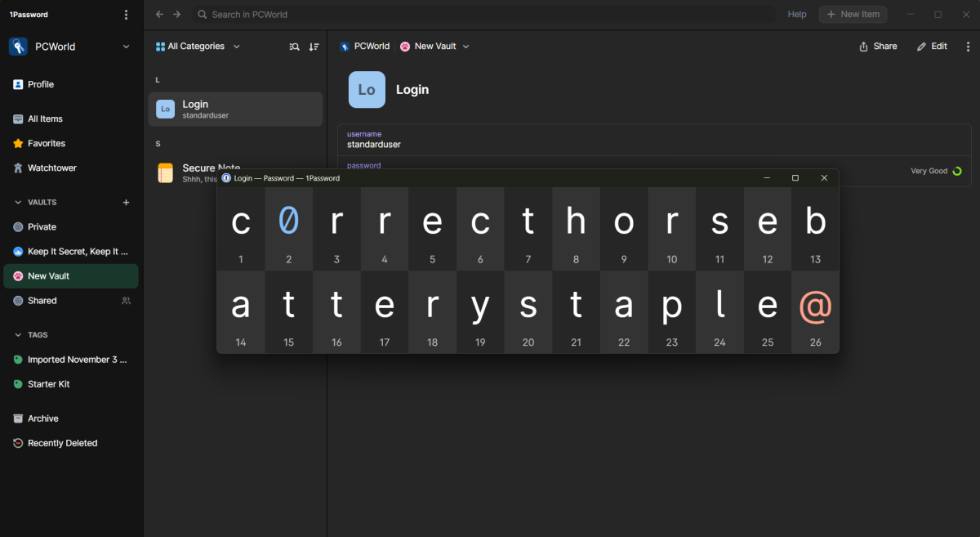Screen dimensions: 980x537
Task: Open the Help menu
Action: (796, 14)
